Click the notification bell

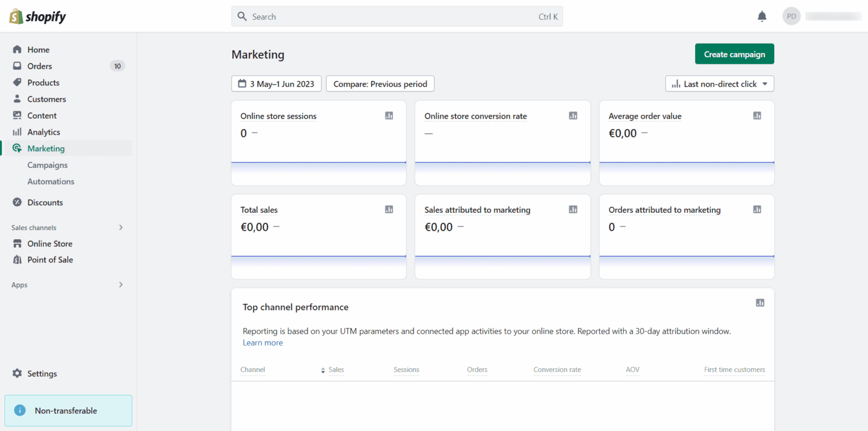click(x=762, y=16)
